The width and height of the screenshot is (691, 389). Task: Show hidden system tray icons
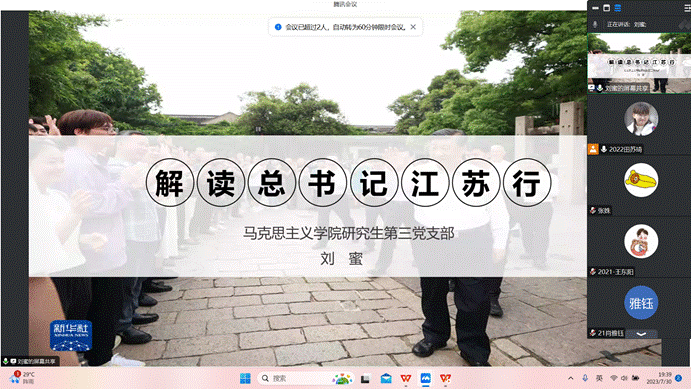pos(571,378)
